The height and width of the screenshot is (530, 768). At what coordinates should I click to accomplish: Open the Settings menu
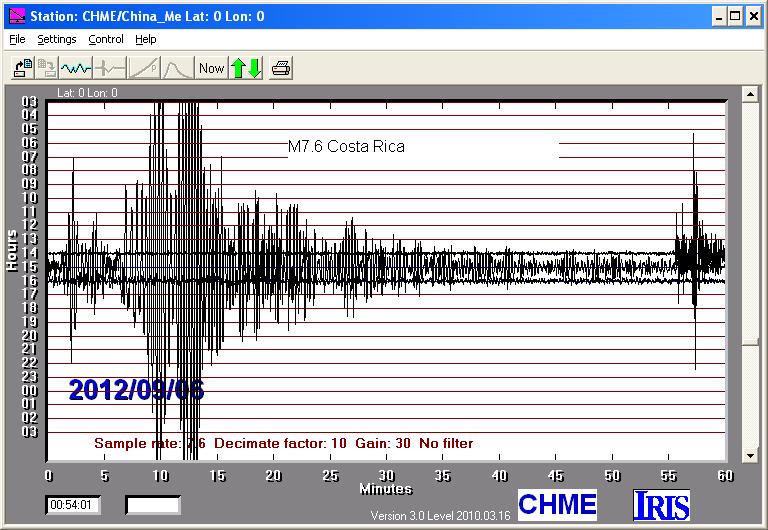[x=57, y=40]
